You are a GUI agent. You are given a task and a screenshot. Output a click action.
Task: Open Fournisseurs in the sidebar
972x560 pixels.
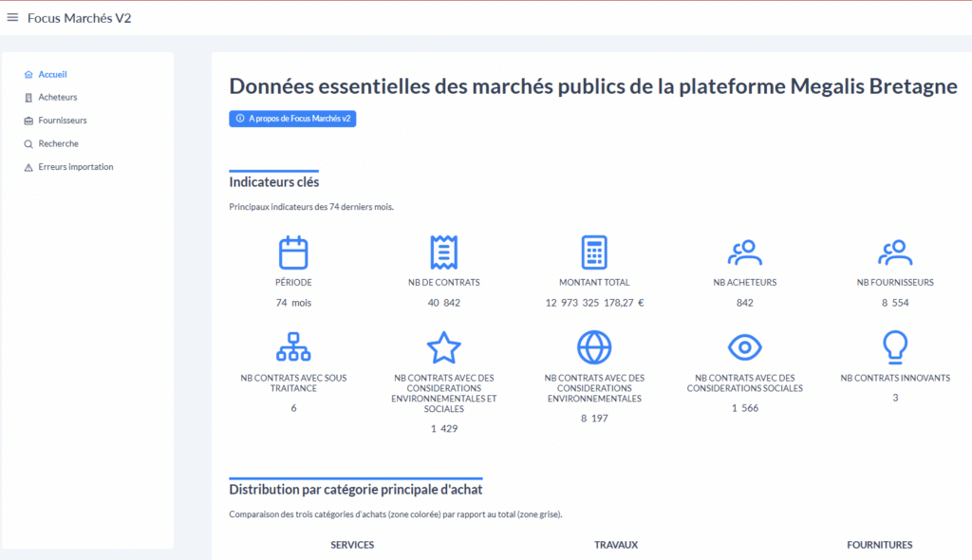click(x=62, y=121)
